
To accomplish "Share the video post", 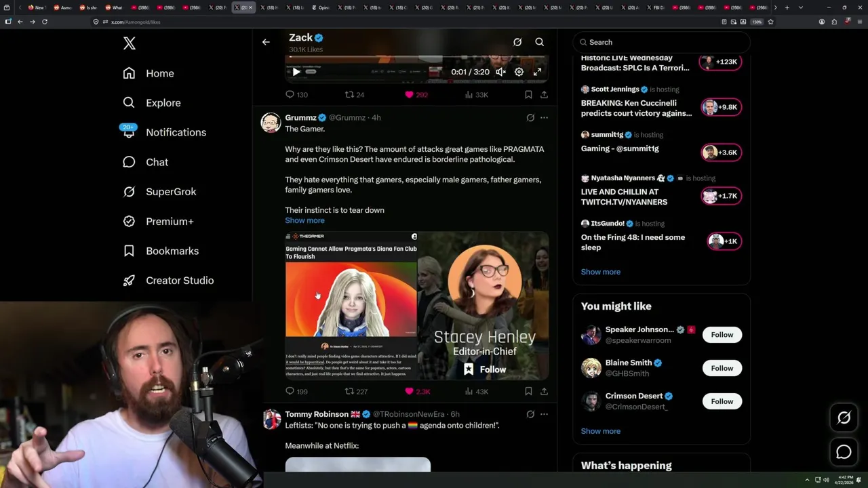I will 544,95.
